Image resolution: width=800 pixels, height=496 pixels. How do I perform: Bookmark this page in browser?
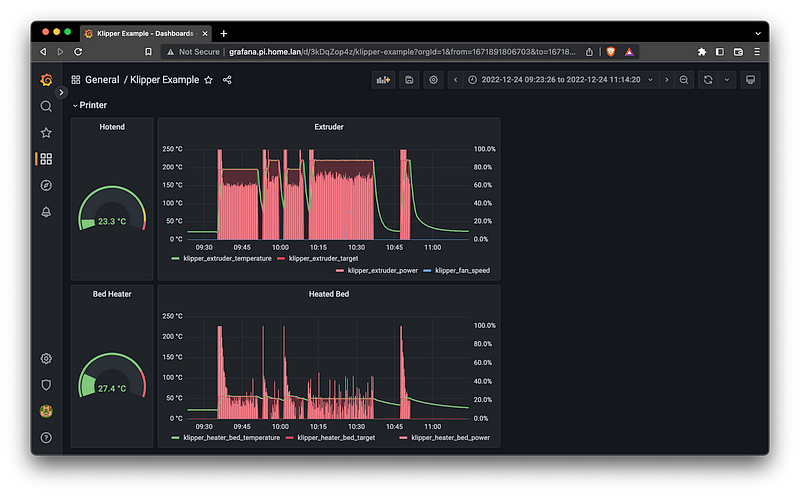pos(148,52)
